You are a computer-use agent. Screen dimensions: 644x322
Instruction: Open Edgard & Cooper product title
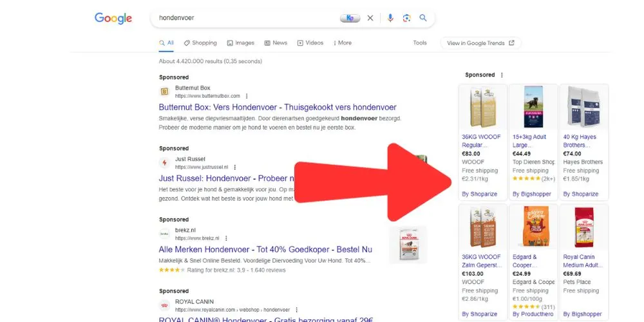pos(524,261)
